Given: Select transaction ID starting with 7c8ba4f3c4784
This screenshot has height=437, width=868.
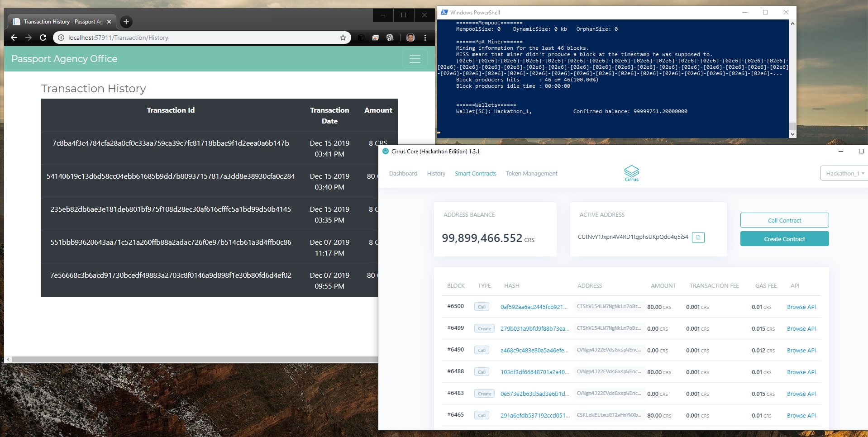Looking at the screenshot, I should click(171, 143).
